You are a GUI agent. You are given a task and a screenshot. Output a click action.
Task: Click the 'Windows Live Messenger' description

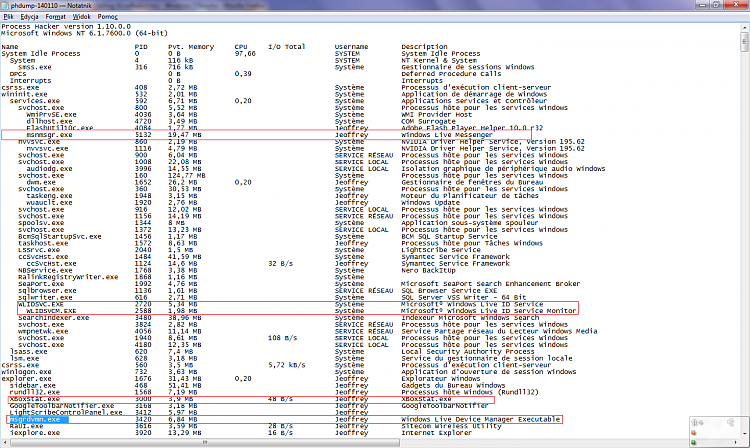447,135
